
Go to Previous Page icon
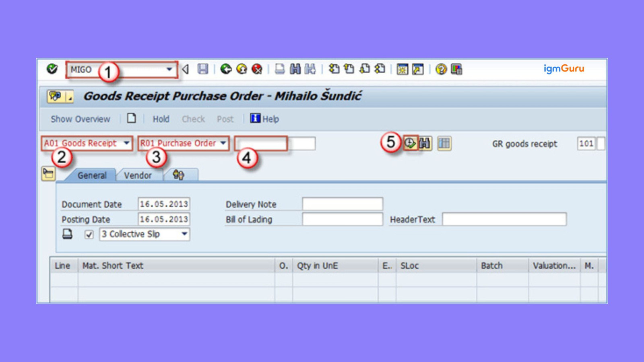(349, 69)
